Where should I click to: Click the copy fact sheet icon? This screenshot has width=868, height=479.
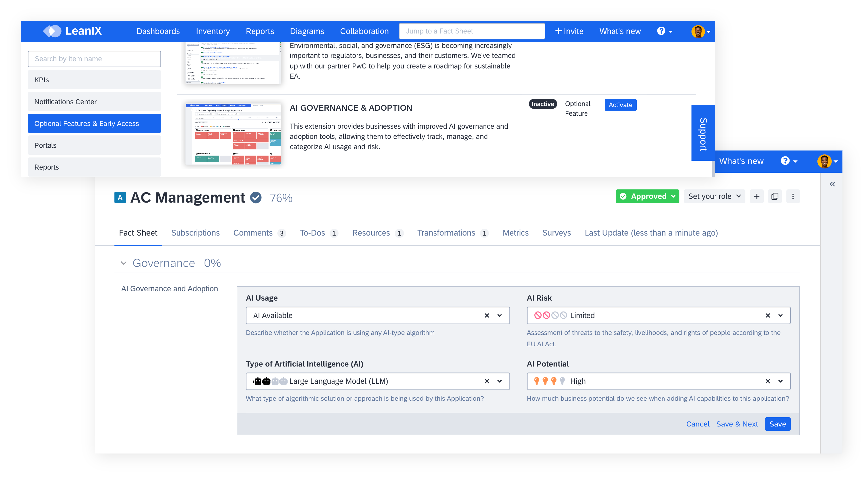(775, 196)
